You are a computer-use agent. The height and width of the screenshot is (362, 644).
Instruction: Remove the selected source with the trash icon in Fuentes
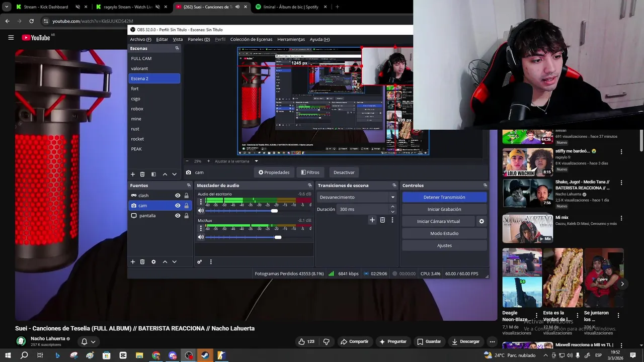click(x=142, y=261)
